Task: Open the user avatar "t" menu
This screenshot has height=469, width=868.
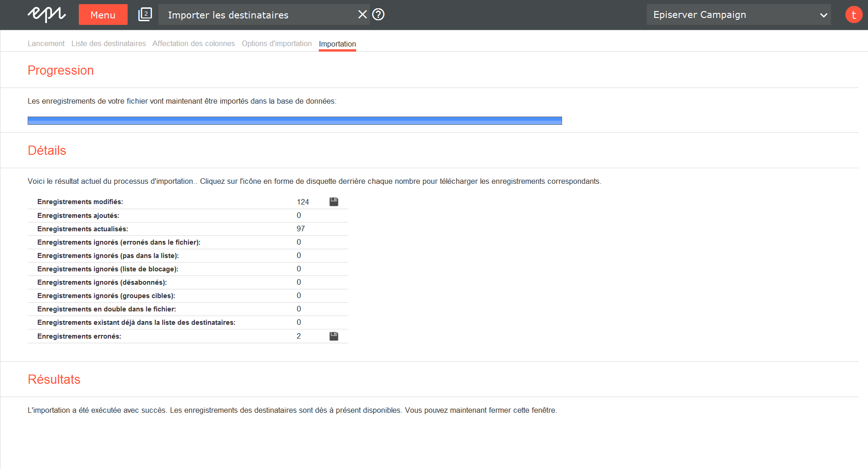Action: tap(854, 14)
